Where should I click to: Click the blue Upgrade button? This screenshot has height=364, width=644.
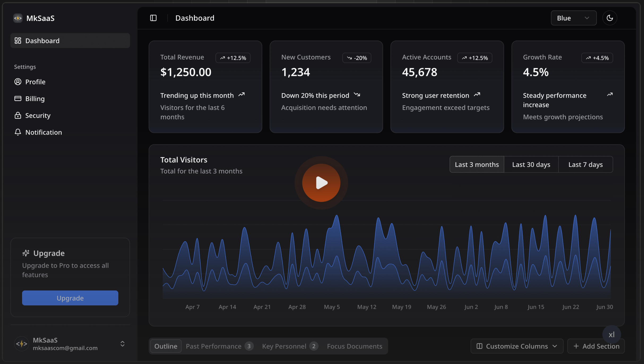tap(70, 298)
